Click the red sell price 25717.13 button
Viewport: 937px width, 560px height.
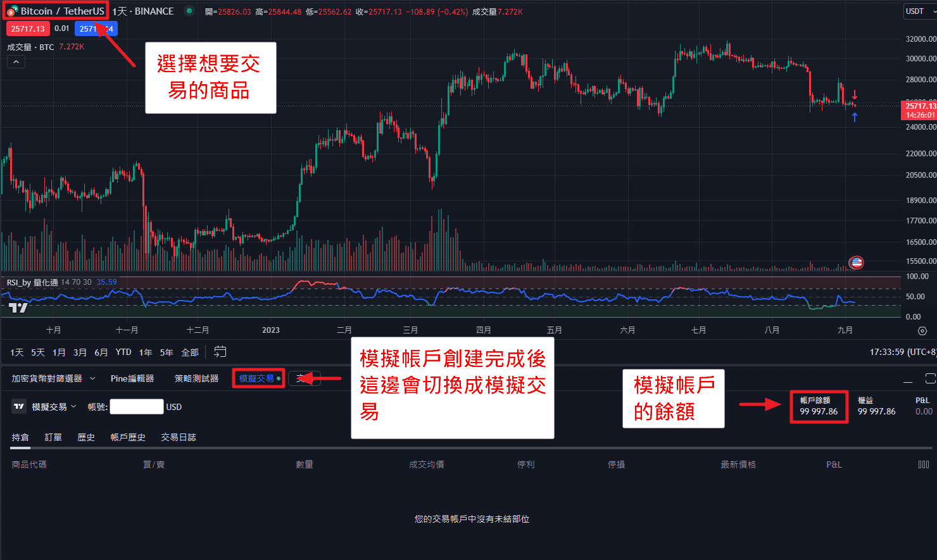28,28
